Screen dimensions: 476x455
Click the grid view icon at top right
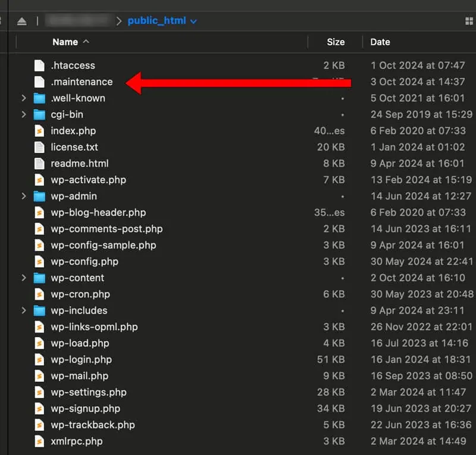pos(468,21)
